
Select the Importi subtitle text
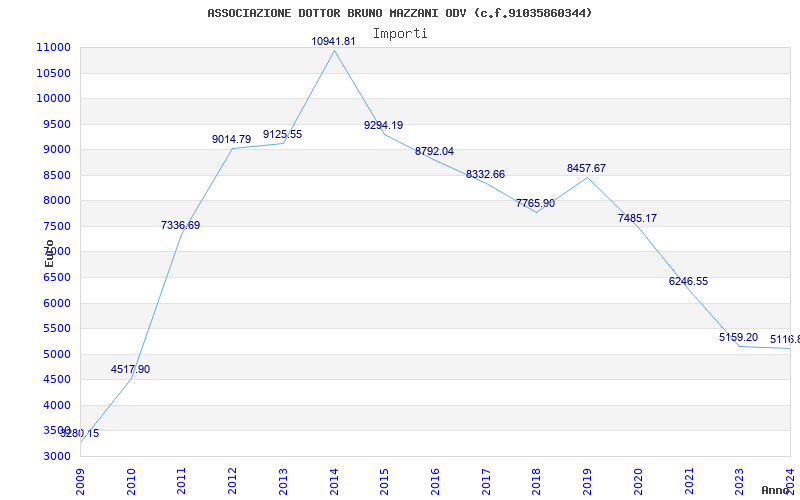point(400,34)
